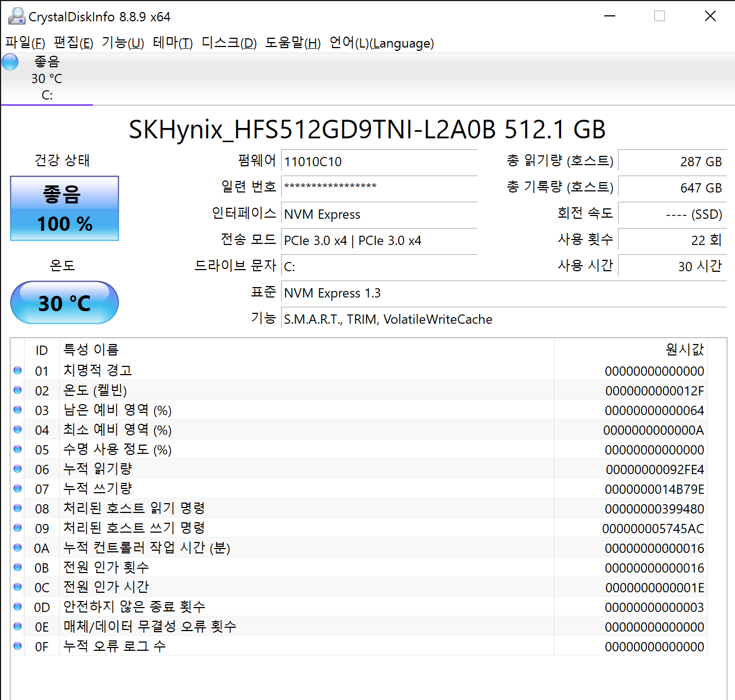Click the 펌웨어 field 11010C10
735x700 pixels.
(379, 161)
